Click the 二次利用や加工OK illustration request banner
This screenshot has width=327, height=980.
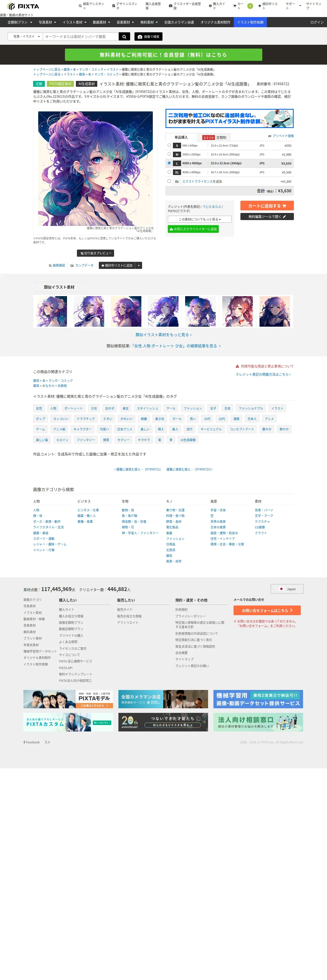tap(229, 118)
